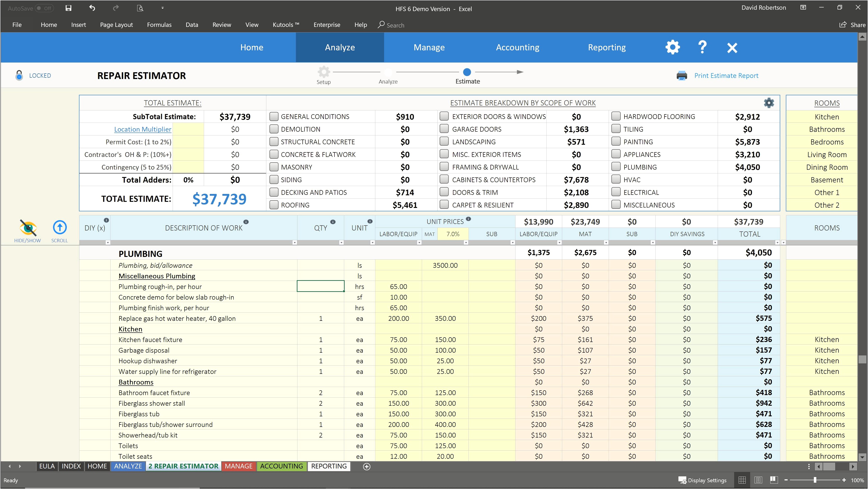Open the unit price SUB column filter dropdown
Image resolution: width=868 pixels, height=489 pixels.
click(x=513, y=243)
